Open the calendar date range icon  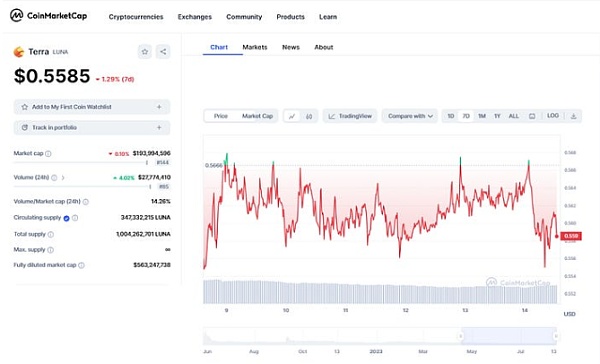point(532,116)
